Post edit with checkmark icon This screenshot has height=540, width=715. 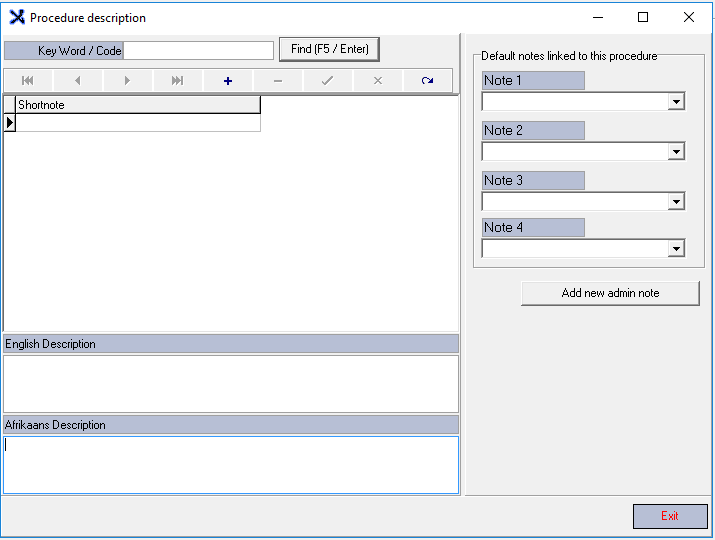tap(328, 81)
